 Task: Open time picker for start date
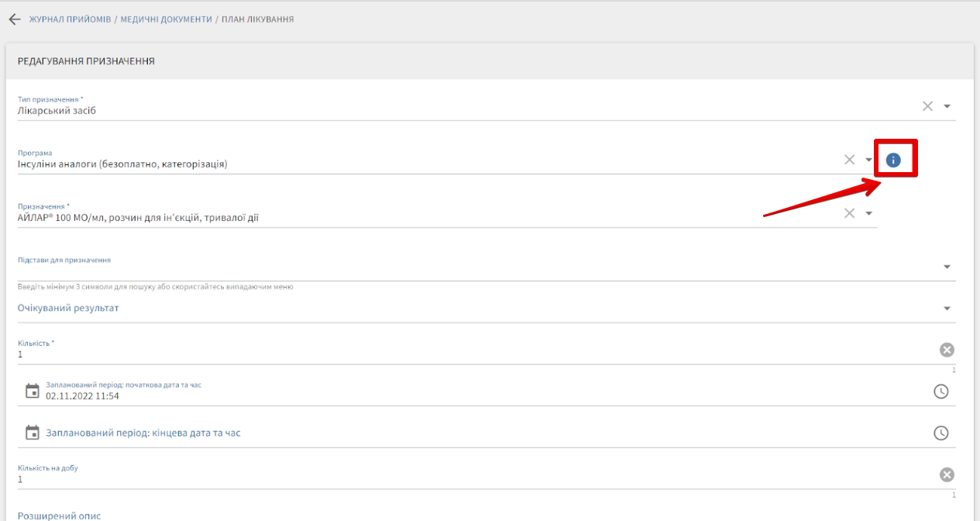(940, 392)
